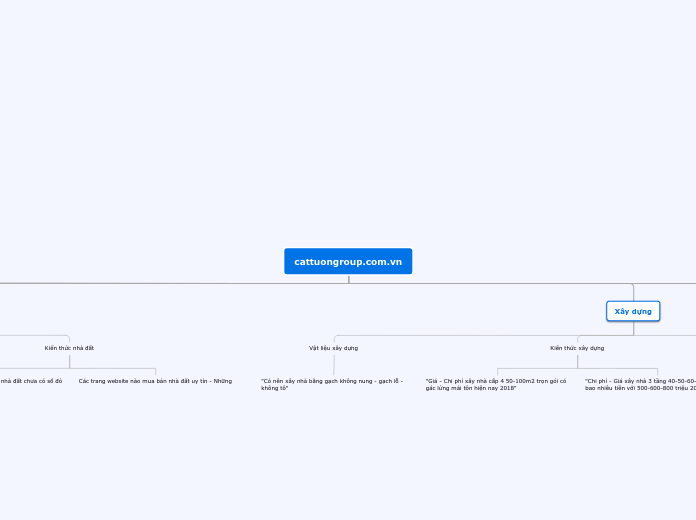Select the Vật liệu xây dựng topic
Viewport: 696px width, 520px height.
point(333,348)
